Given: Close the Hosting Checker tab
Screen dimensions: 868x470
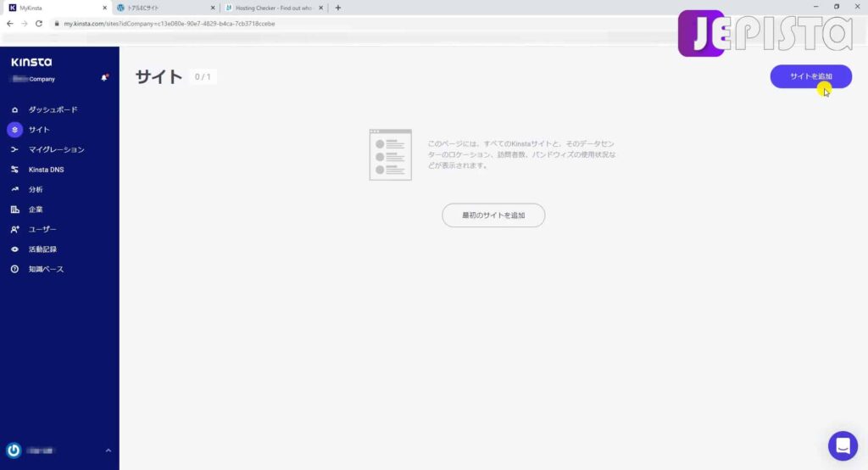Looking at the screenshot, I should 320,8.
